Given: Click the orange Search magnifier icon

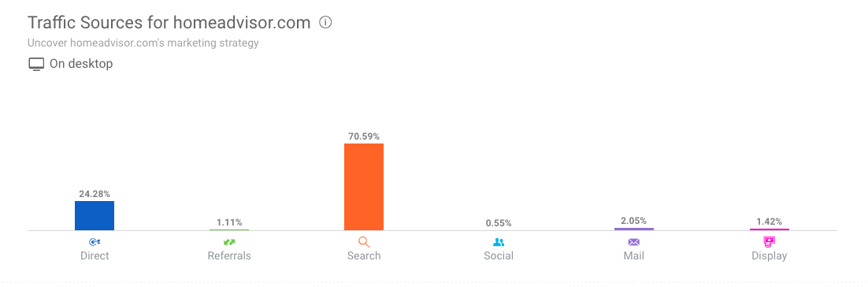Looking at the screenshot, I should pos(364,242).
